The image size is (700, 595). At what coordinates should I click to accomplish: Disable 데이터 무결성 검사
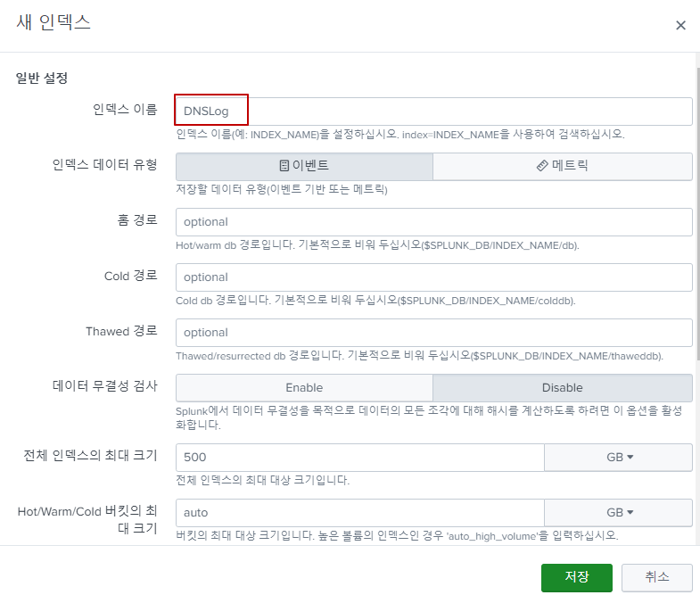(x=563, y=388)
